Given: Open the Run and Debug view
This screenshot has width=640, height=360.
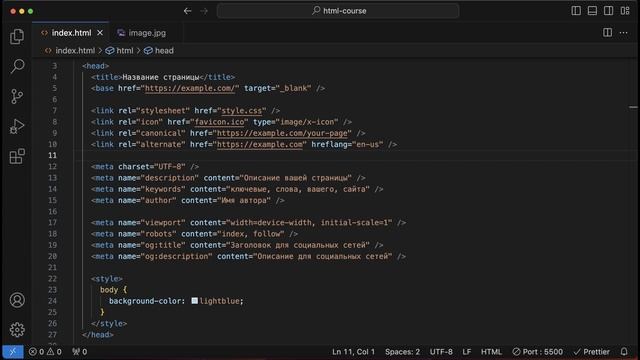Looking at the screenshot, I should point(17,126).
